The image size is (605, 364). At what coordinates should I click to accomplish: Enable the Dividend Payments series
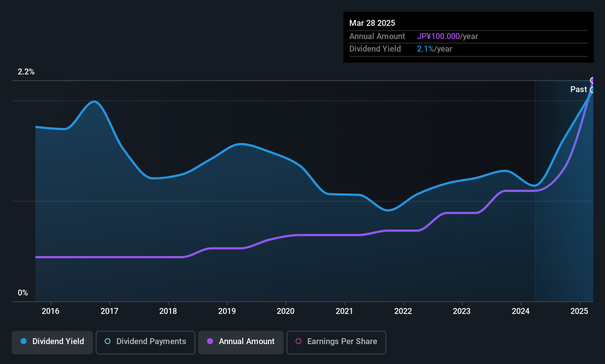coord(145,342)
